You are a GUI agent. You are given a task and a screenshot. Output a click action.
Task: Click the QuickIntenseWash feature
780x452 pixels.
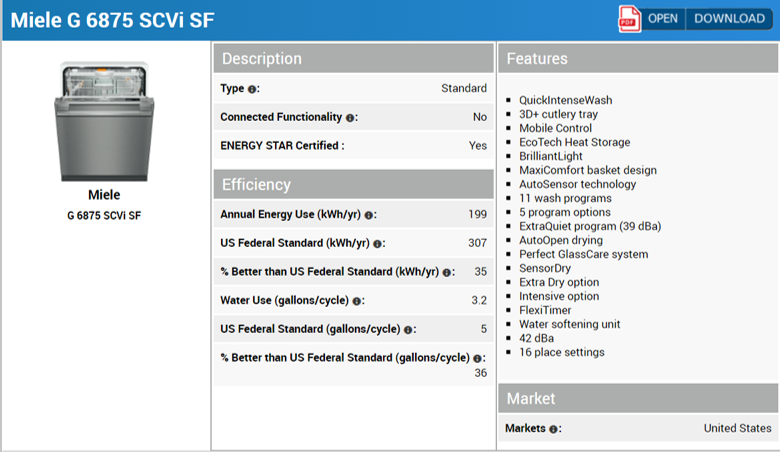pos(566,100)
